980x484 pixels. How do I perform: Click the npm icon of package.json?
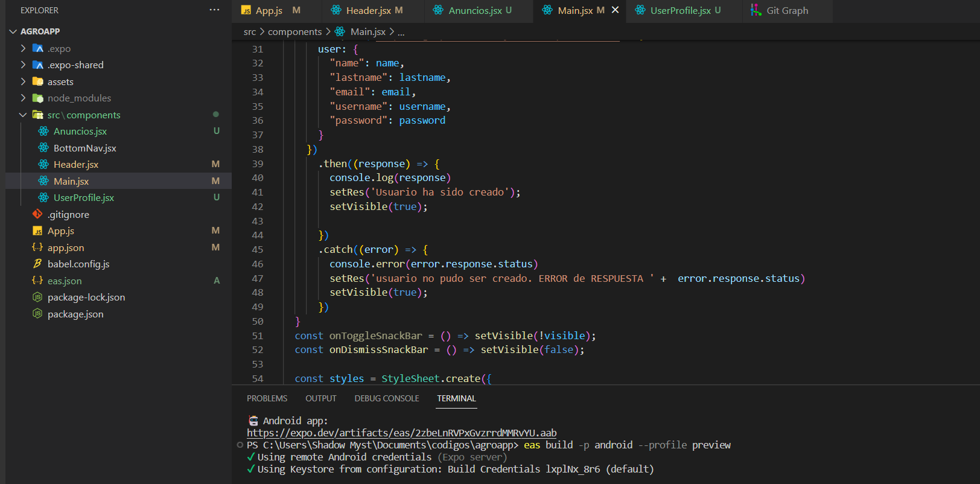coord(37,314)
